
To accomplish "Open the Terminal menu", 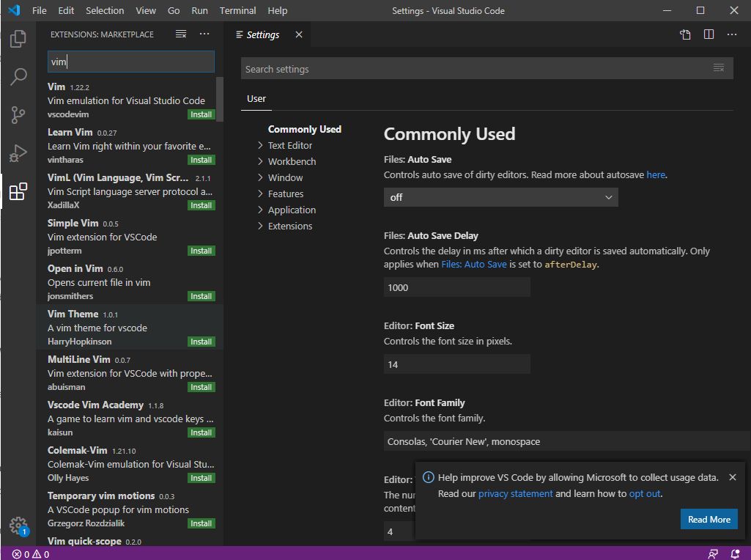I will [237, 10].
